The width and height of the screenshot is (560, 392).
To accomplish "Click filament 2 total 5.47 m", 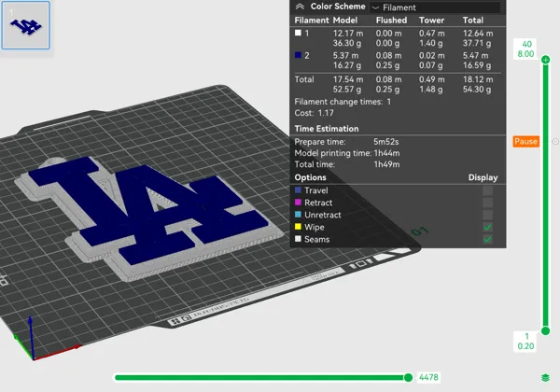I will click(476, 56).
